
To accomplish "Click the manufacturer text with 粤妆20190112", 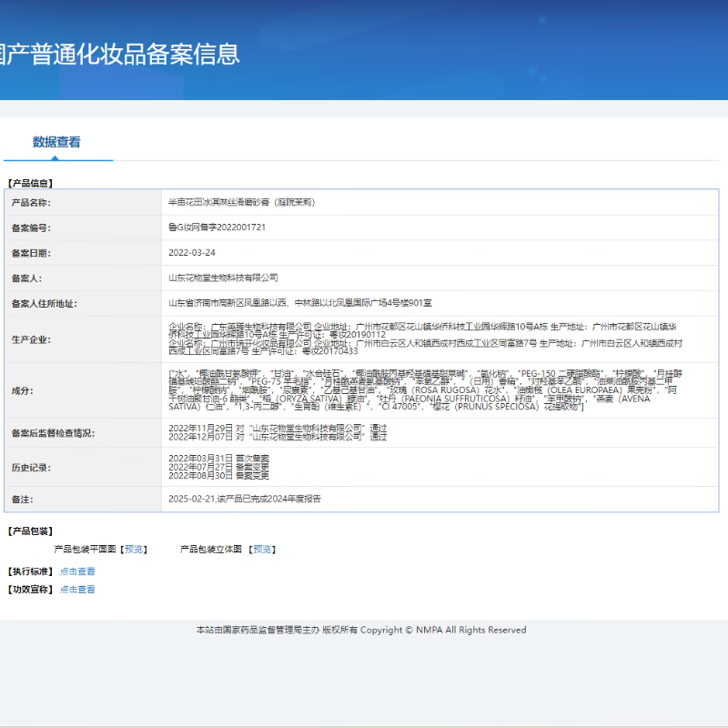I will [422, 330].
